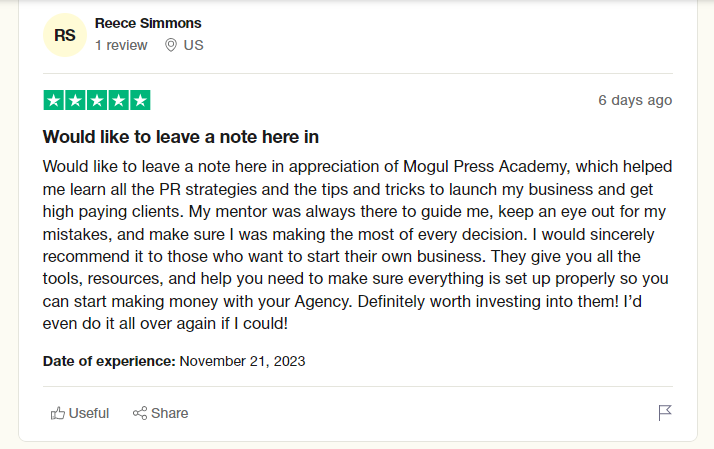Click the '6 days ago' timestamp
Image resolution: width=714 pixels, height=449 pixels.
pos(635,100)
